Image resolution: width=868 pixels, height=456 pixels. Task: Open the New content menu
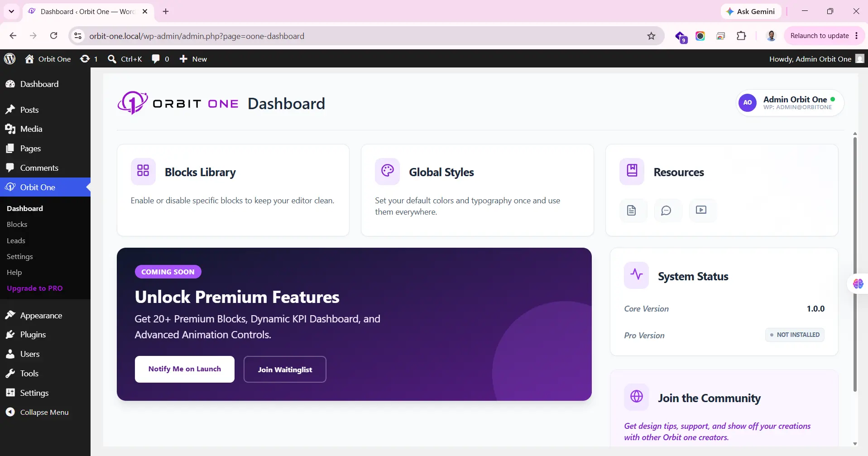click(x=193, y=59)
